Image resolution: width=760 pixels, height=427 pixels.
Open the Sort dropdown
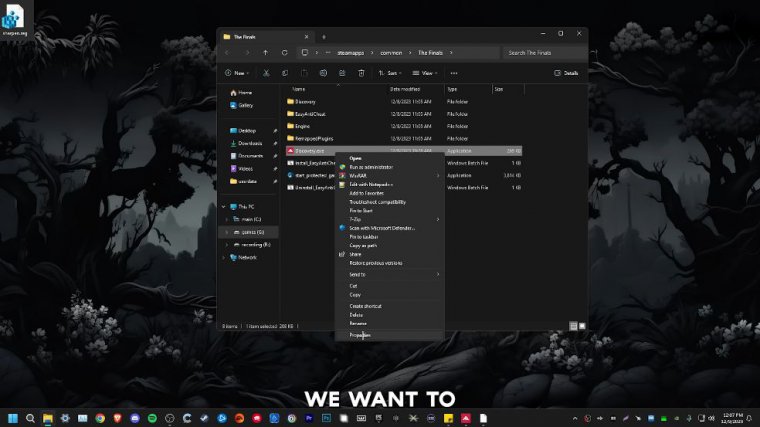pos(390,73)
